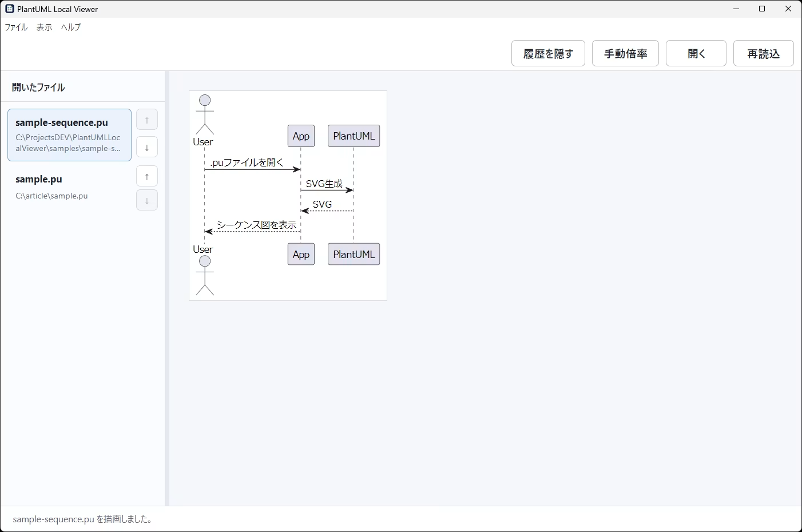Image resolution: width=802 pixels, height=532 pixels.
Task: Open the 表示 menu
Action: click(x=44, y=27)
